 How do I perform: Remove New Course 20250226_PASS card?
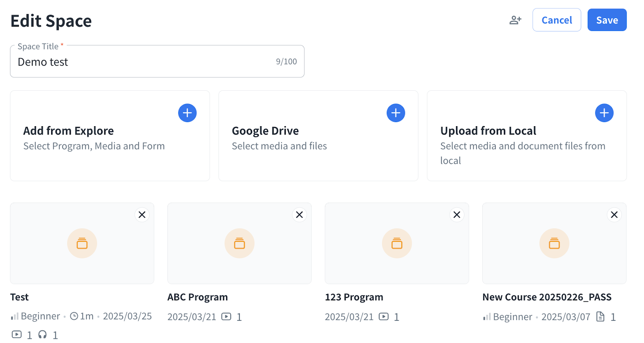614,215
